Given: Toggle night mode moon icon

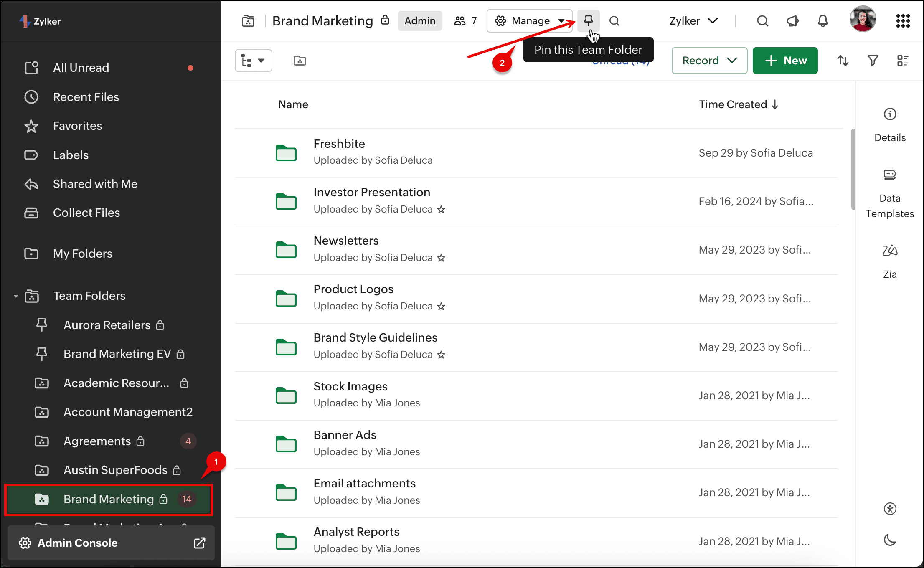Looking at the screenshot, I should [x=890, y=540].
